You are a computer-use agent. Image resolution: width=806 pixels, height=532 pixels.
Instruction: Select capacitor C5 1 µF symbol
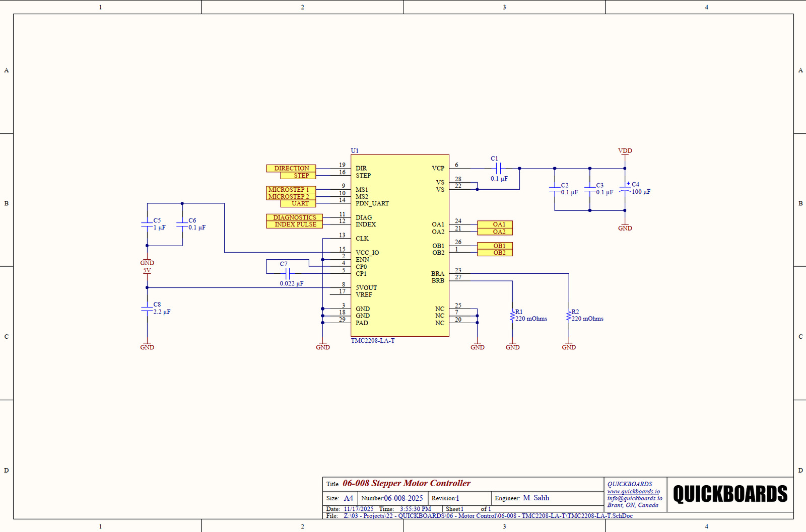tap(147, 224)
